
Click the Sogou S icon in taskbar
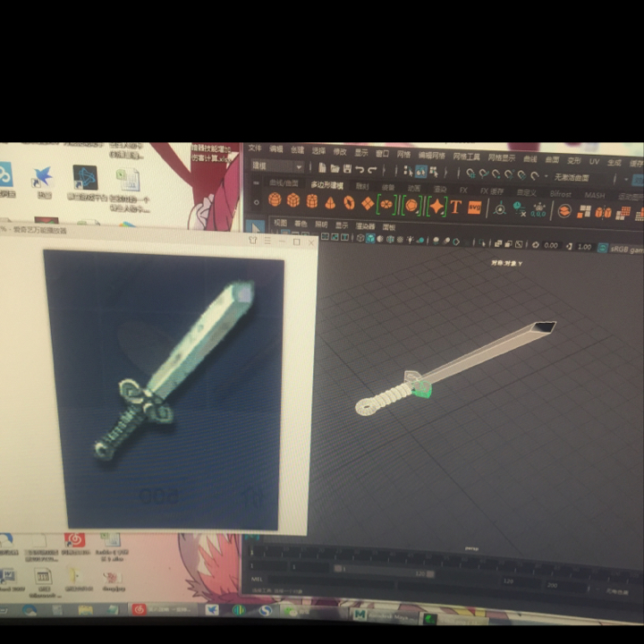coord(266,611)
